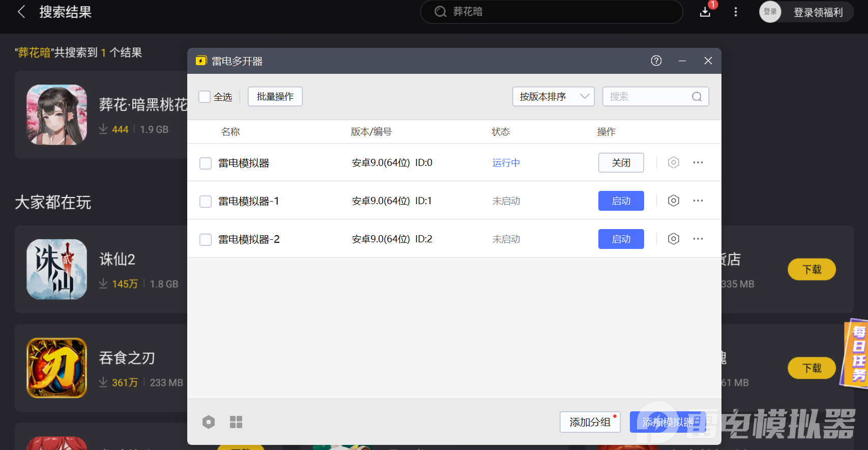868x450 pixels.
Task: Open more options for 雷电模拟器-2 row
Action: click(x=698, y=239)
